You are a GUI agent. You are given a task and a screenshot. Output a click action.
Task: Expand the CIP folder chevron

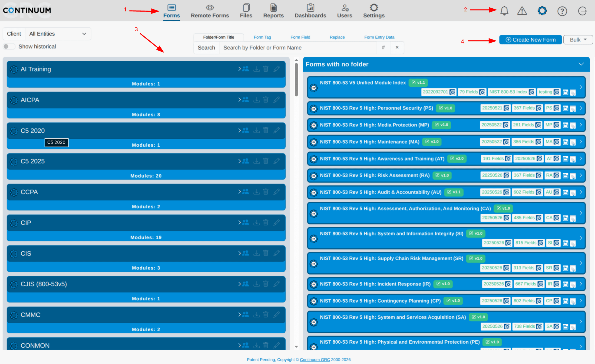coord(239,222)
